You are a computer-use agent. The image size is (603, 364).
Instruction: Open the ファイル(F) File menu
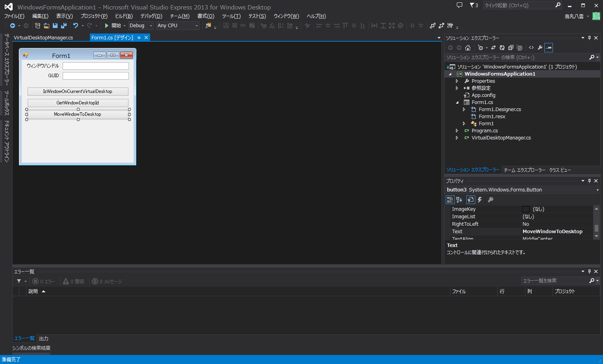(14, 16)
